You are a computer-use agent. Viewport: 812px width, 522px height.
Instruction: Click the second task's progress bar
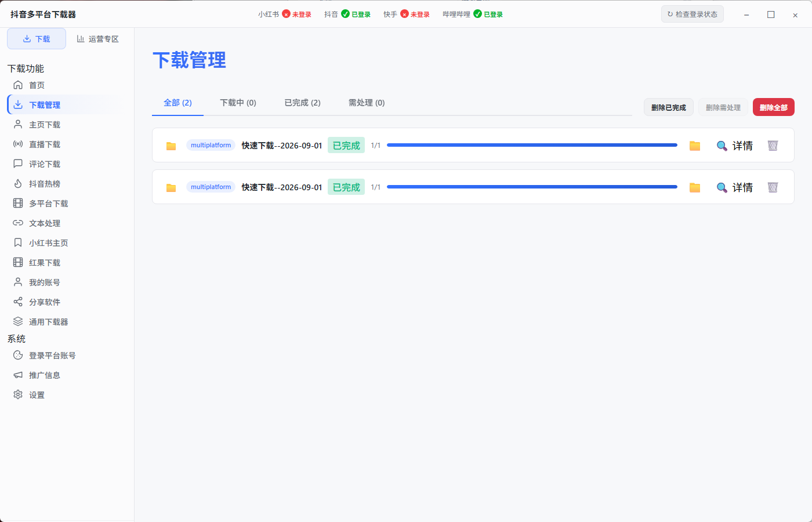pos(532,187)
